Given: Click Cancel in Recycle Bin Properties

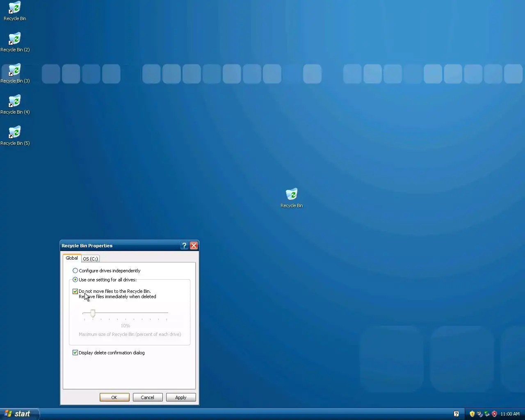Looking at the screenshot, I should tap(148, 397).
